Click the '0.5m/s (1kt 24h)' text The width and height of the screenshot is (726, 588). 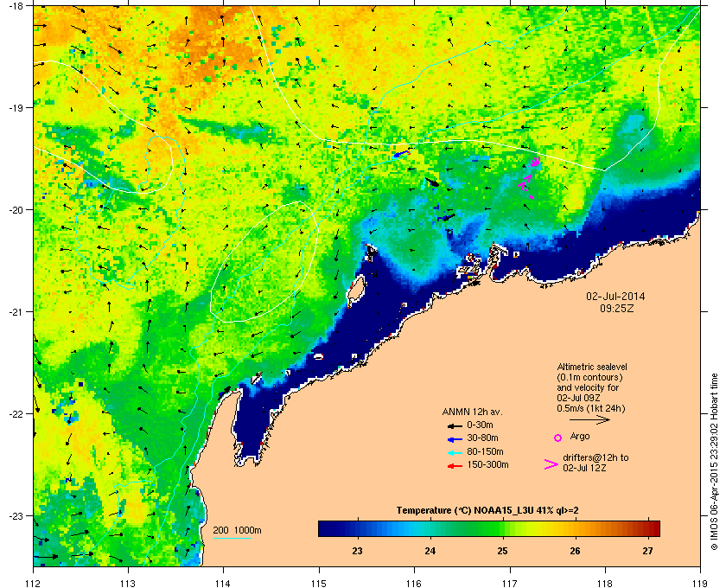(591, 409)
